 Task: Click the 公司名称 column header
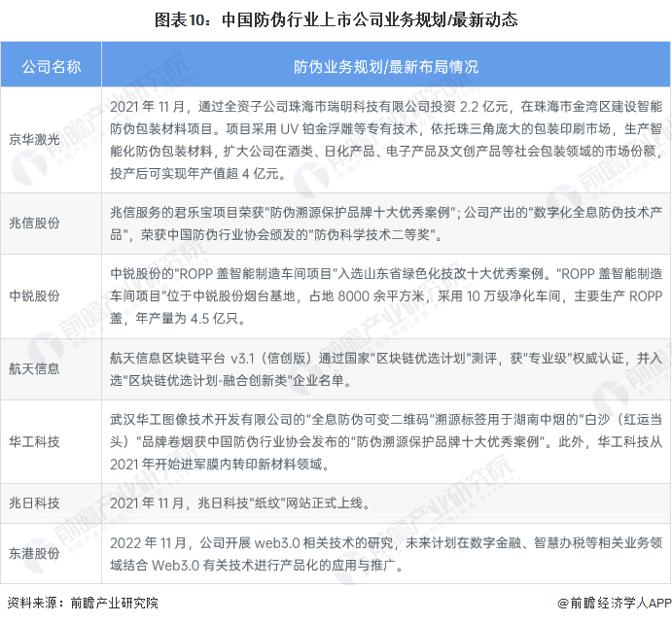[51, 65]
